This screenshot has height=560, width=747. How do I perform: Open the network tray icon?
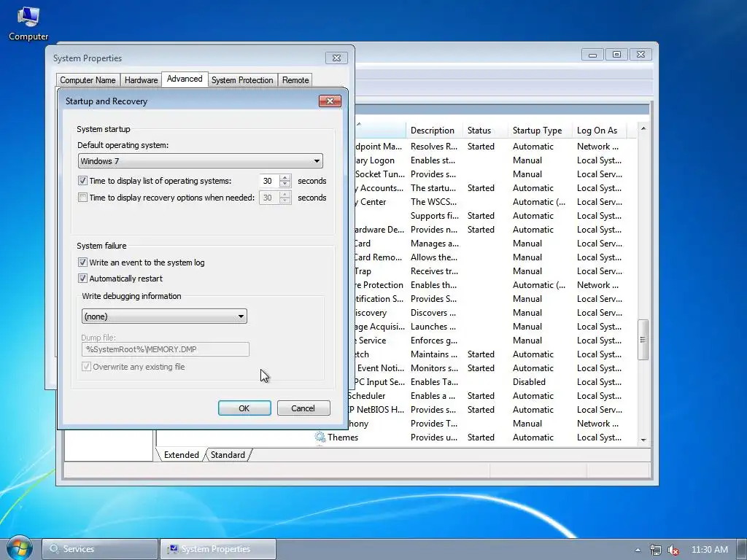(656, 550)
